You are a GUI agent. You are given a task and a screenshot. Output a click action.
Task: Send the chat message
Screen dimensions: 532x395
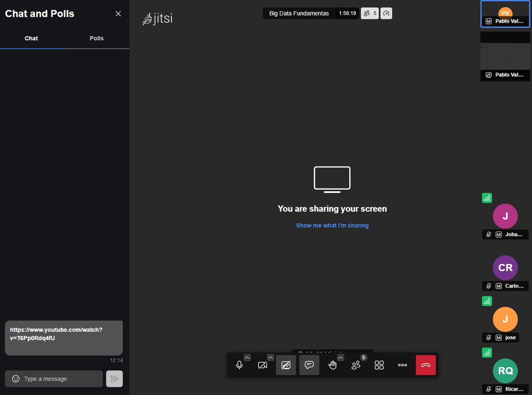tap(114, 379)
